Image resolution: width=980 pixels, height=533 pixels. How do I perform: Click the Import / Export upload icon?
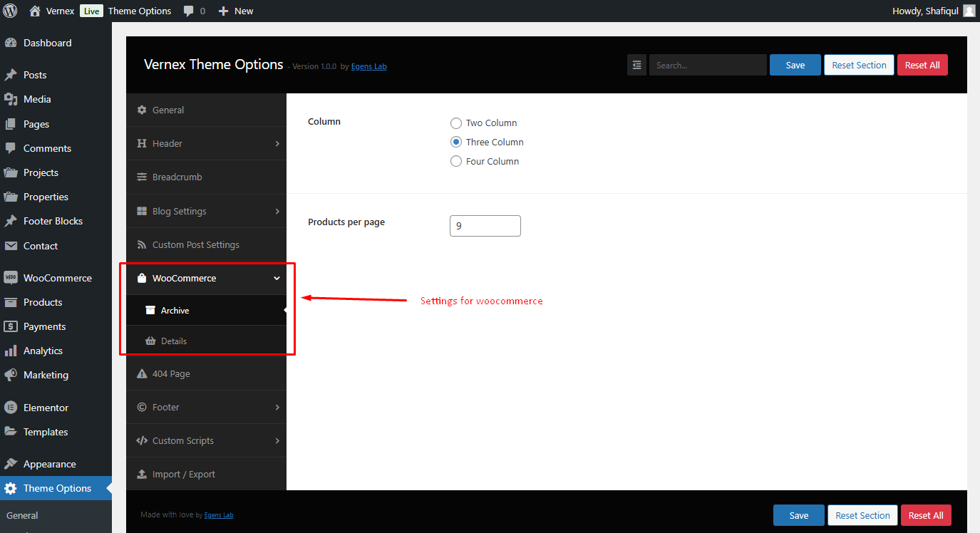tap(141, 474)
